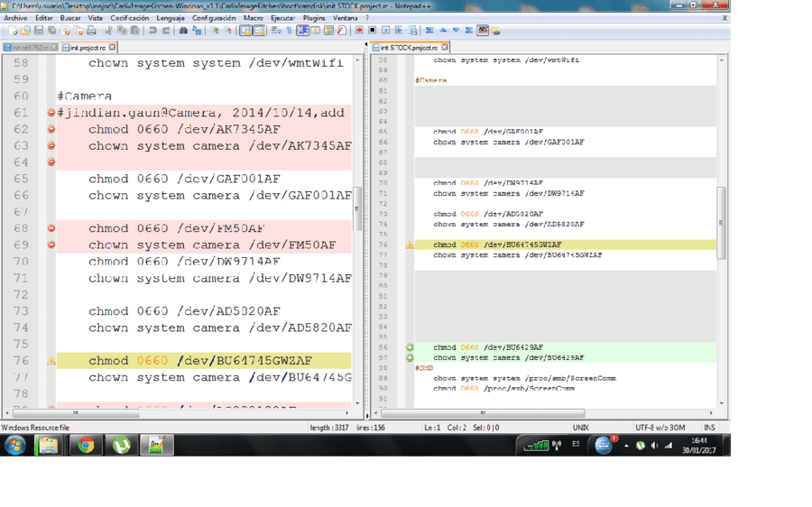
Task: Open the Codificación menu
Action: pyautogui.click(x=129, y=18)
